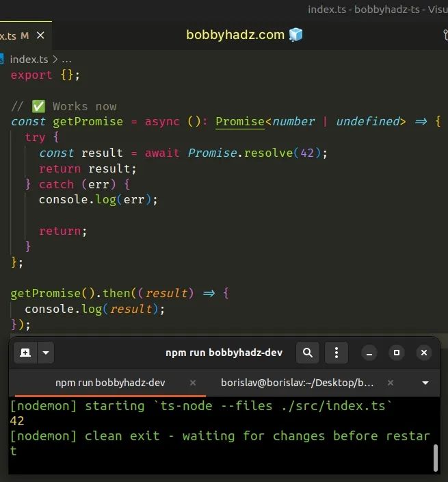
Task: Click the underlined Promise return type
Action: point(240,121)
